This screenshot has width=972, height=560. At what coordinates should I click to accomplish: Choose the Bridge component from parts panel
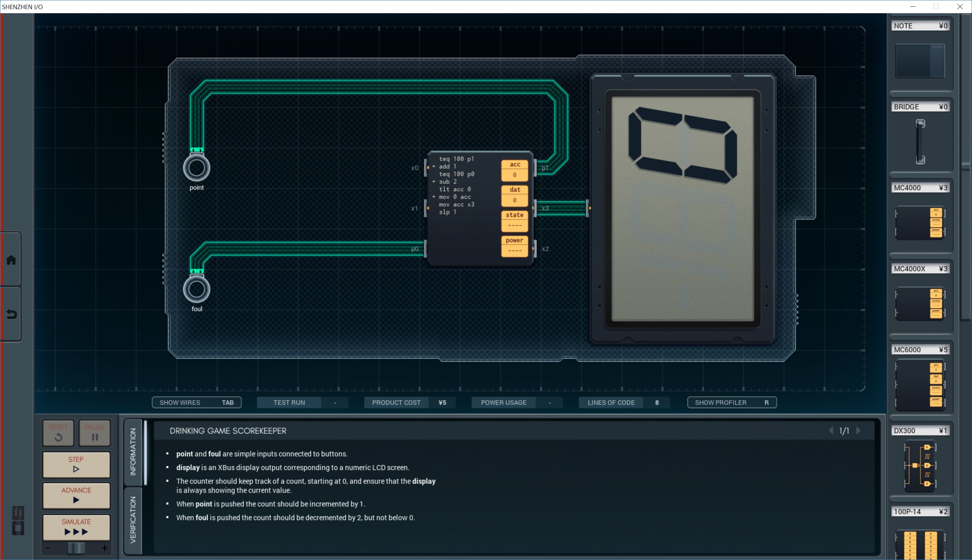(x=920, y=142)
